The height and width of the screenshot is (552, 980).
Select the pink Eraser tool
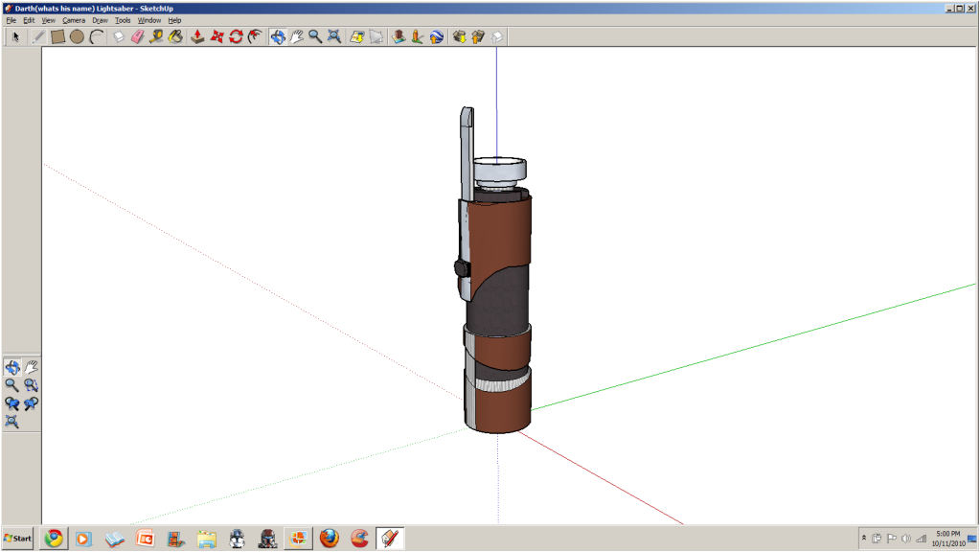click(138, 36)
